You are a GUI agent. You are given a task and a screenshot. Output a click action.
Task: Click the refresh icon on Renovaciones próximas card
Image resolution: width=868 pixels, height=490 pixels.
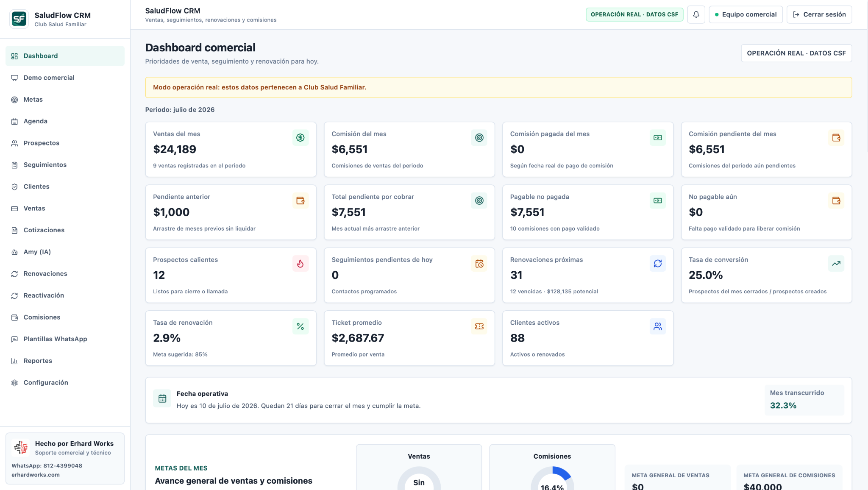click(658, 264)
